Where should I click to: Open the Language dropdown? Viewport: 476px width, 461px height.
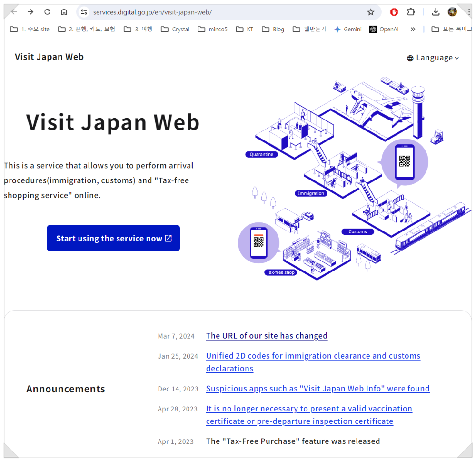coord(432,57)
